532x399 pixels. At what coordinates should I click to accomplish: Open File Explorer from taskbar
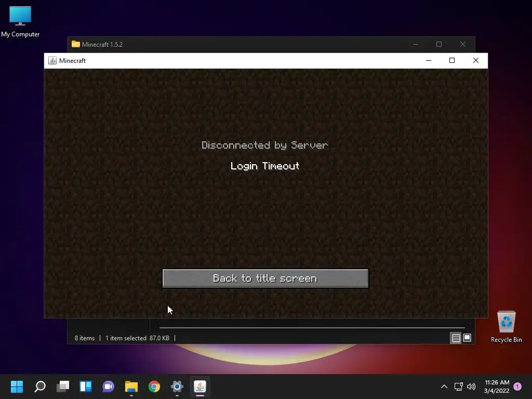tap(131, 387)
